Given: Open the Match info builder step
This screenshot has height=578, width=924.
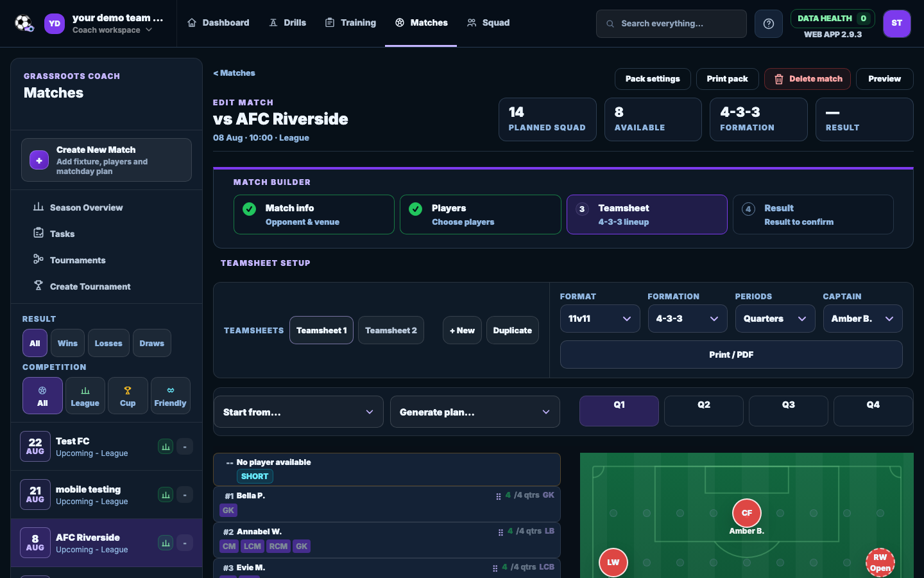Looking at the screenshot, I should pos(314,215).
